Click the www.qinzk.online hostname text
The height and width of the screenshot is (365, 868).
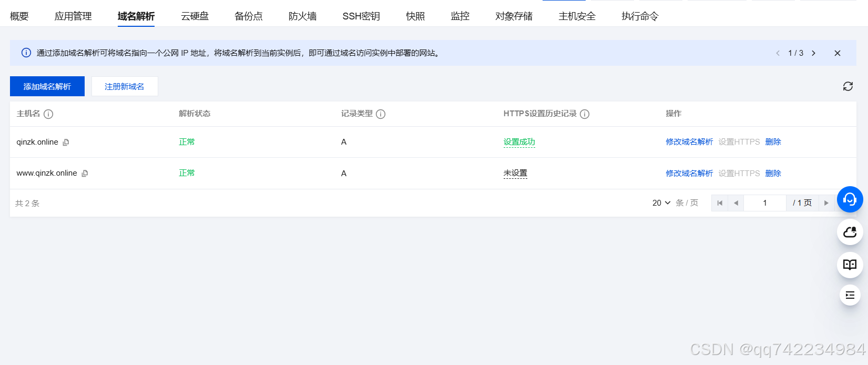point(47,173)
